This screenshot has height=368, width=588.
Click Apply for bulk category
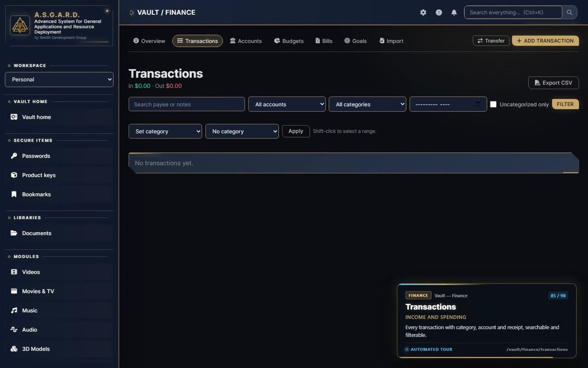pyautogui.click(x=296, y=131)
